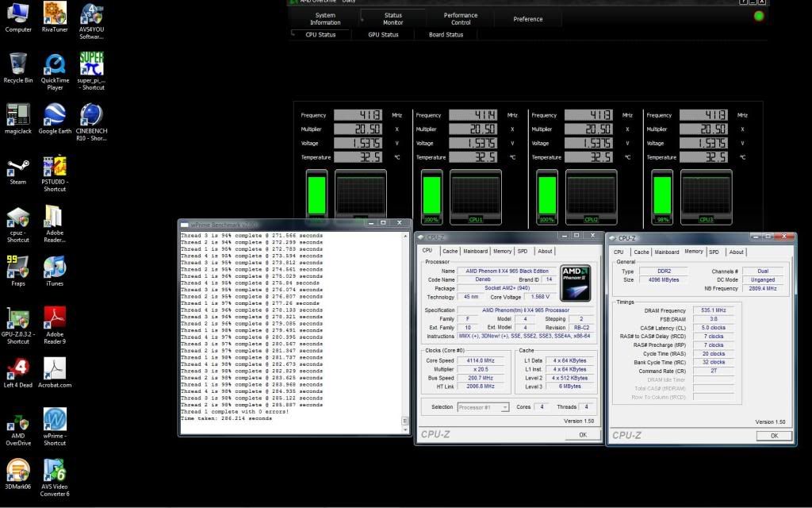Click the Left 4 Dead desktop icon
812x508 pixels.
click(18, 373)
